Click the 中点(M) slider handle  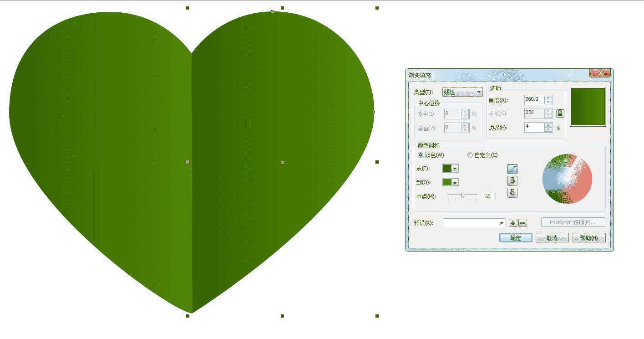(462, 195)
